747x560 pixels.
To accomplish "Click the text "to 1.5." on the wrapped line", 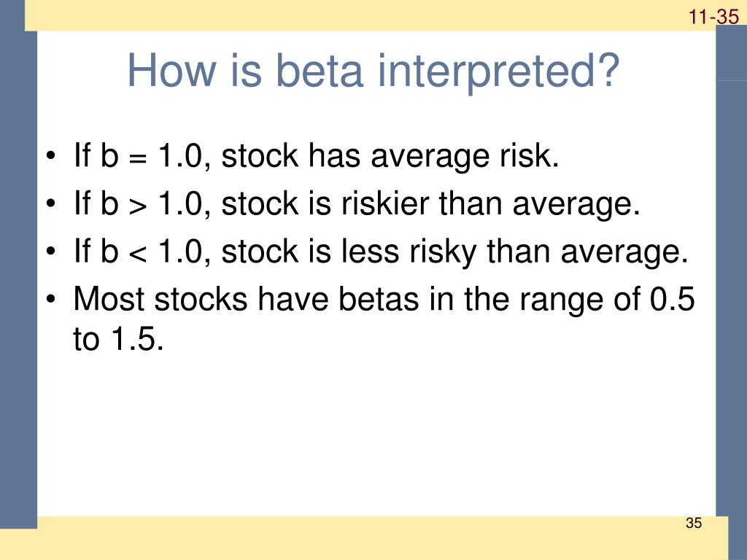I will (x=118, y=338).
